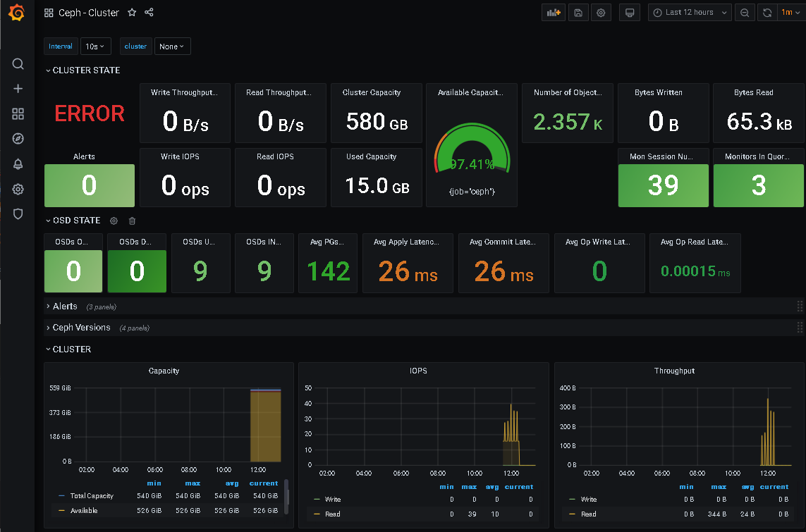Sort IOPS legend by current column
The width and height of the screenshot is (806, 532).
pos(519,487)
